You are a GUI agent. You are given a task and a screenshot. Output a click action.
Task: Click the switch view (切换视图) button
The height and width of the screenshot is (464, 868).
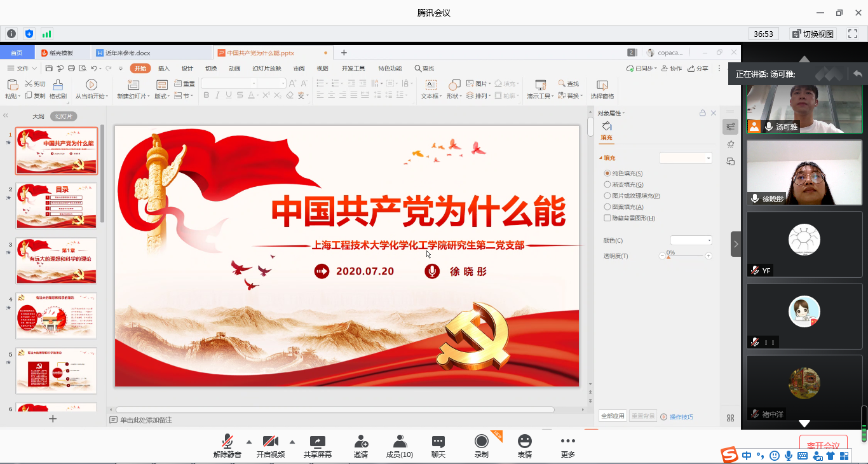coord(813,34)
